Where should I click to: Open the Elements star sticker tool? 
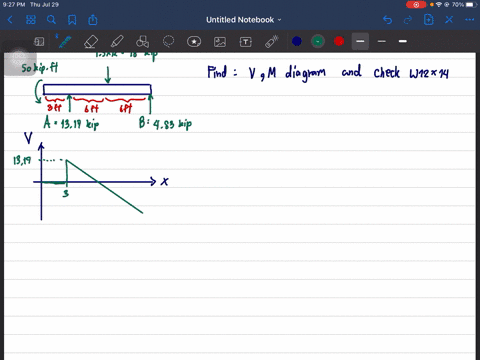click(x=194, y=42)
